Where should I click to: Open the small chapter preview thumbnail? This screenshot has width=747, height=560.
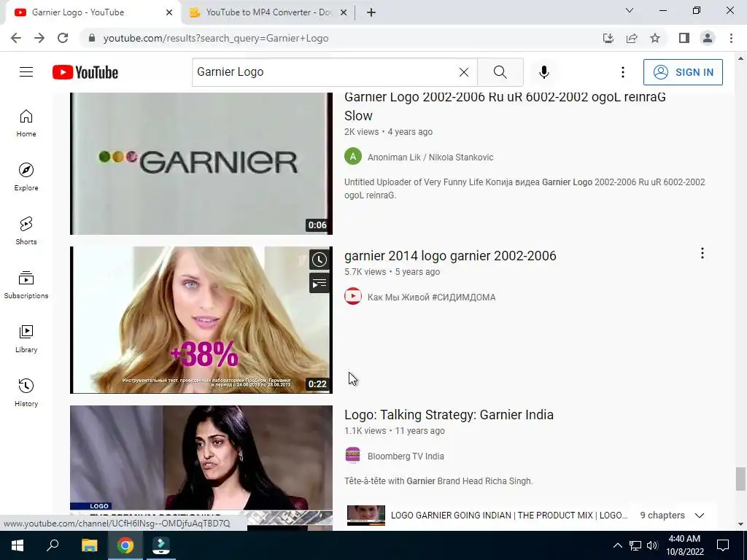[366, 516]
